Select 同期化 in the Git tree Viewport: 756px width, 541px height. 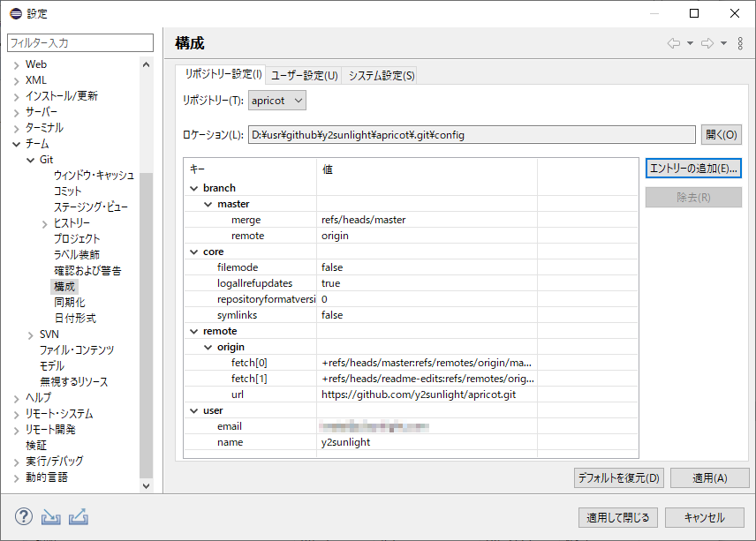coord(69,303)
